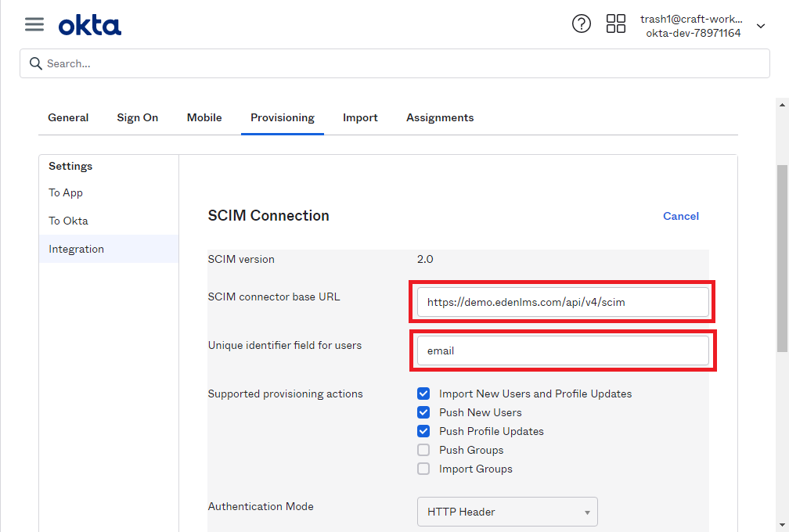Viewport: 789px width, 532px height.
Task: Click the Okta logo
Action: 90,26
